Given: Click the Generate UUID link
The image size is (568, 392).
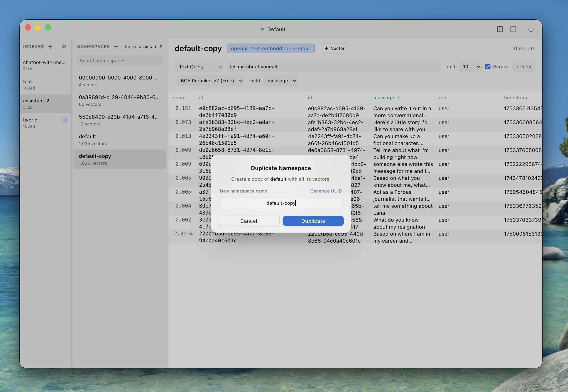Looking at the screenshot, I should 326,191.
